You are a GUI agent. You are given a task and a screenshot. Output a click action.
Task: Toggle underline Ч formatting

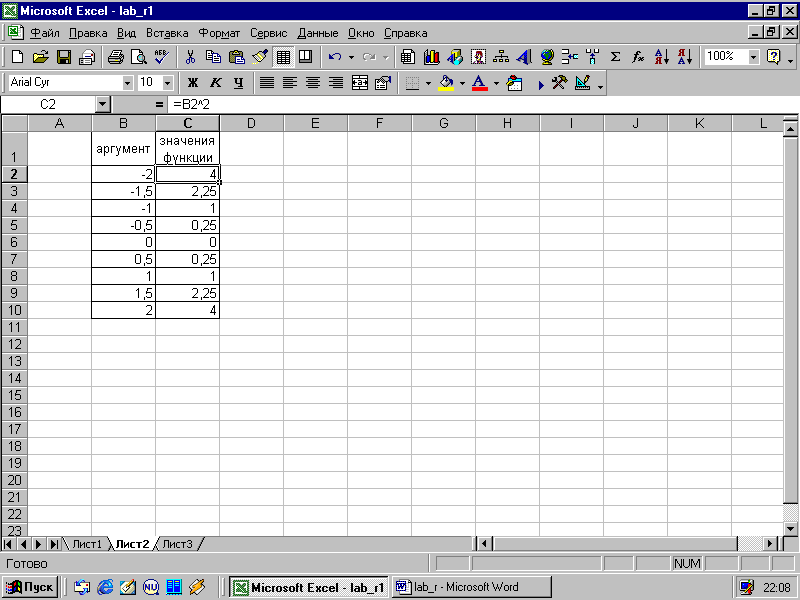(238, 83)
